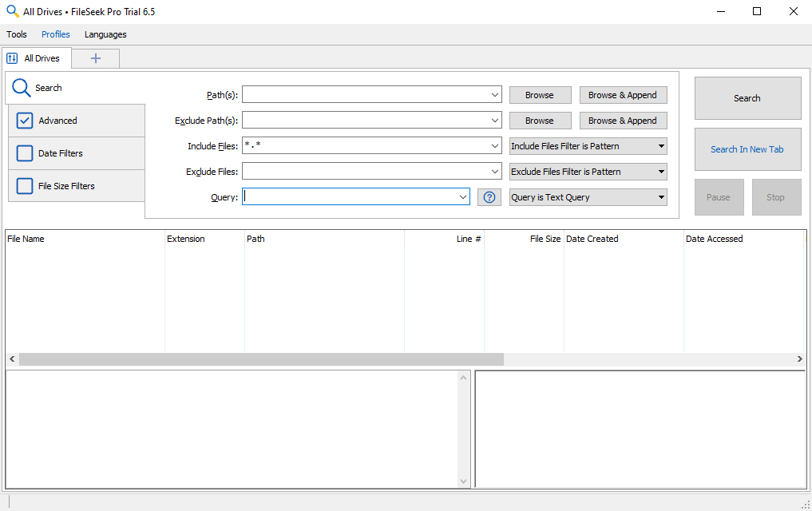Open the Languages menu

(x=105, y=34)
